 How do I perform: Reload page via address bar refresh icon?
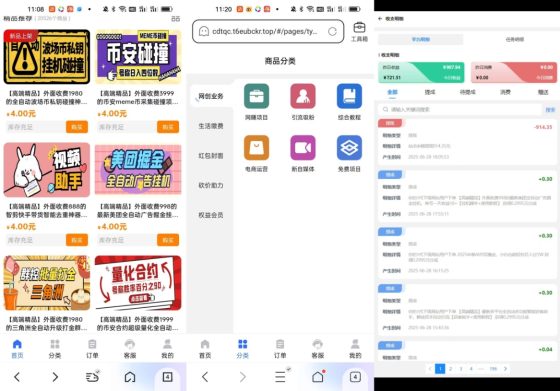point(332,31)
